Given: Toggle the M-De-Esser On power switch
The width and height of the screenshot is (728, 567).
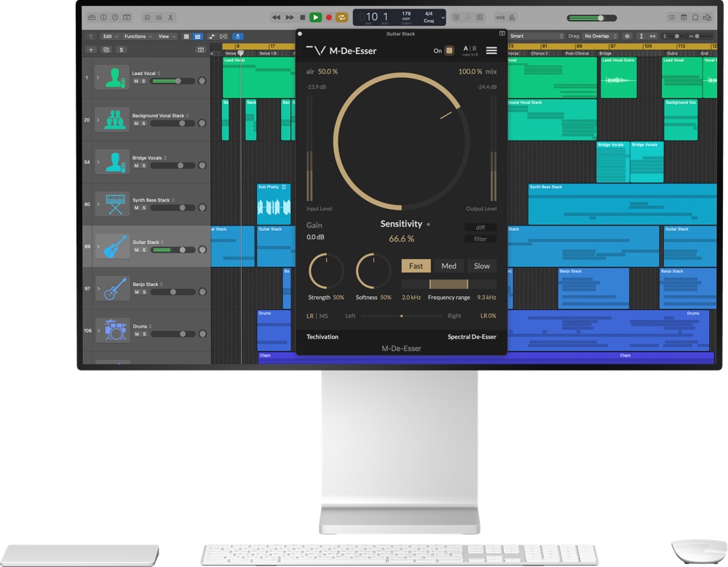Looking at the screenshot, I should 449,51.
